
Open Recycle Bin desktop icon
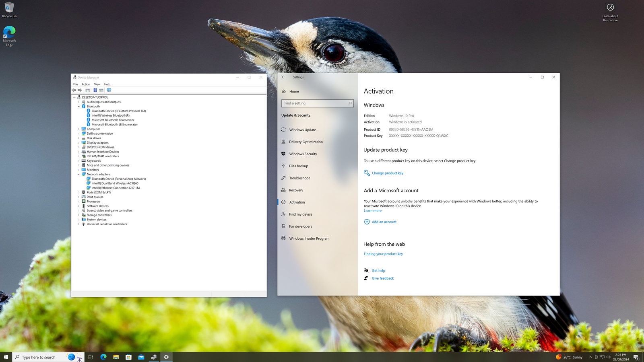click(9, 10)
